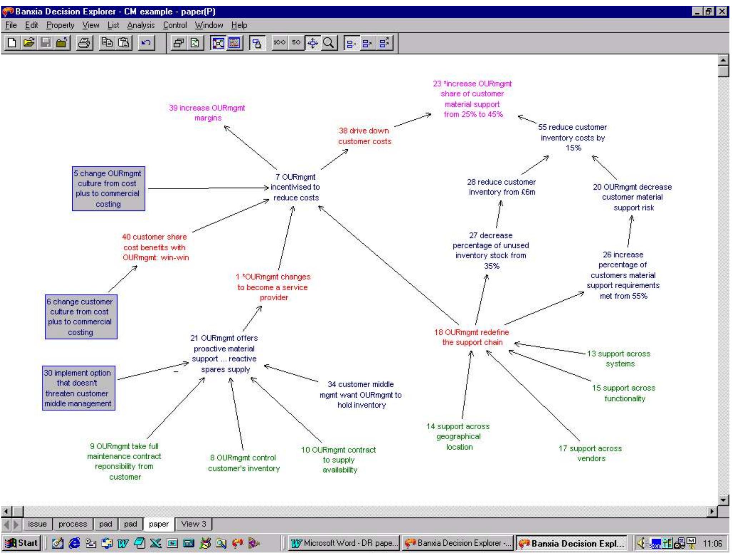Screen dimensions: 733x560
Task: Click the tab scroll left arrow
Action: click(x=6, y=524)
